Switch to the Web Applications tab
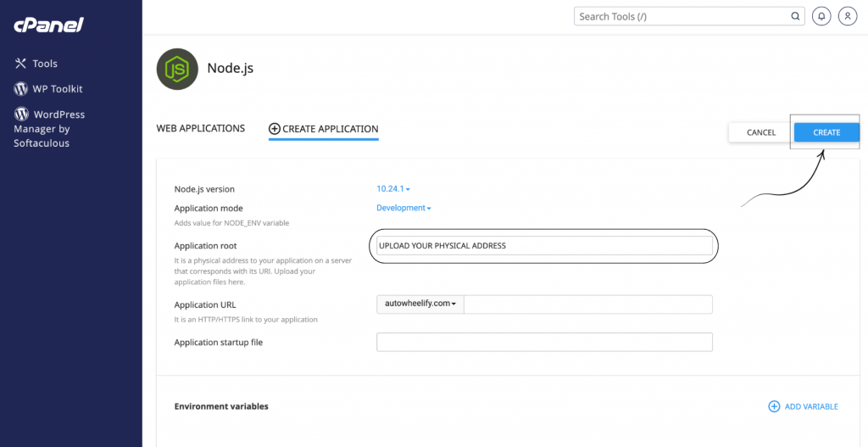 [200, 128]
